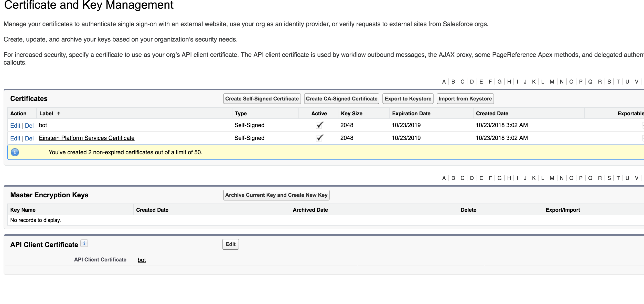Sort certificates by Expiration Date column
Viewport: 644px width, 304px height.
[411, 114]
